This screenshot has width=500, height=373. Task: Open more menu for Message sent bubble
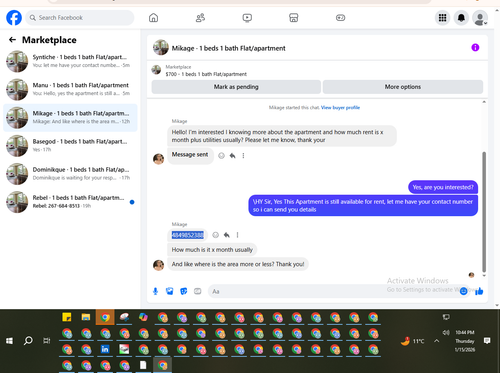tap(243, 156)
